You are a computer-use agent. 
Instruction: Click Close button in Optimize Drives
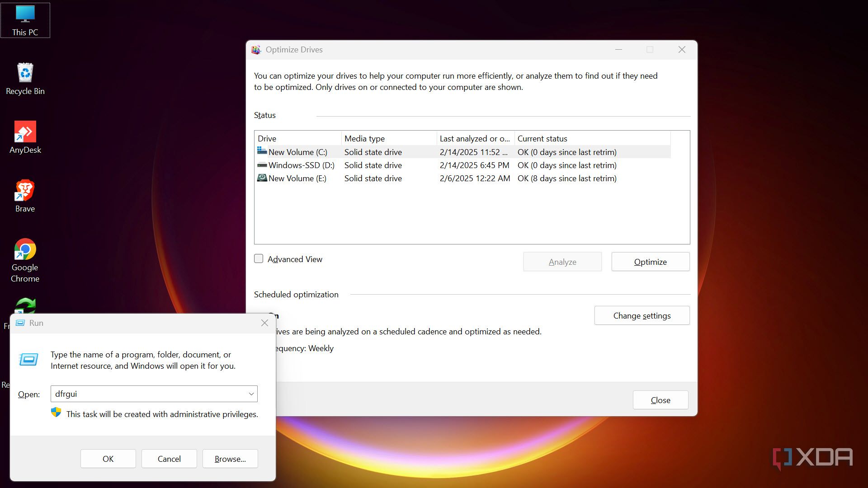660,400
